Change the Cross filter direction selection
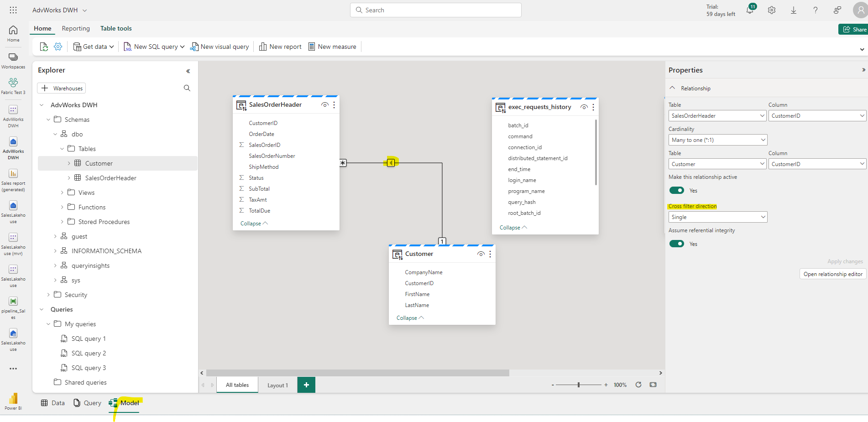This screenshot has width=868, height=422. pyautogui.click(x=717, y=217)
